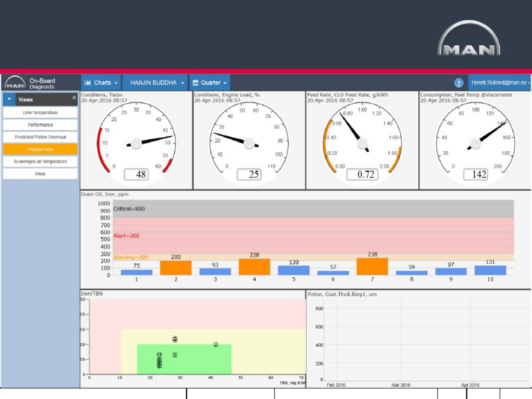
Task: Click cylinder 9 iron bar labeled 97
Action: point(451,271)
